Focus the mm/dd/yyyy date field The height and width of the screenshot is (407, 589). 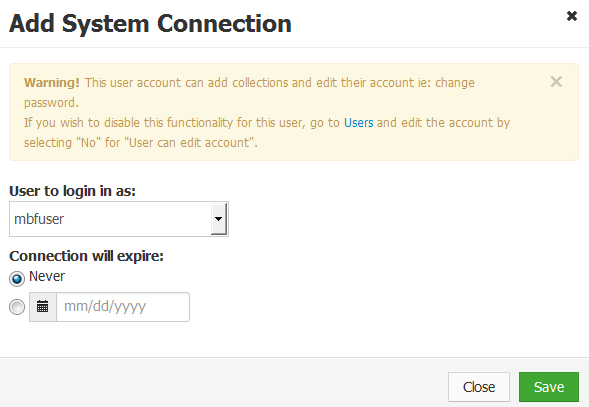[123, 307]
